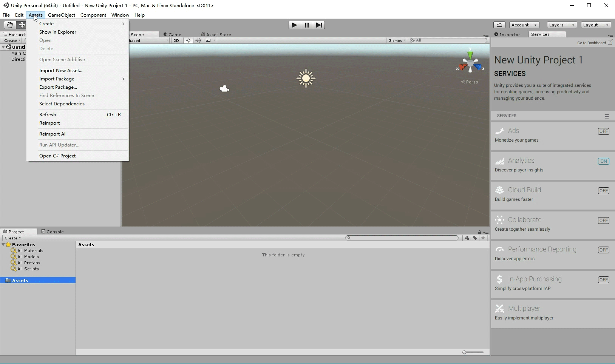Collapse the Favorites tree
Screen dimensions: 615x364
tap(3, 245)
